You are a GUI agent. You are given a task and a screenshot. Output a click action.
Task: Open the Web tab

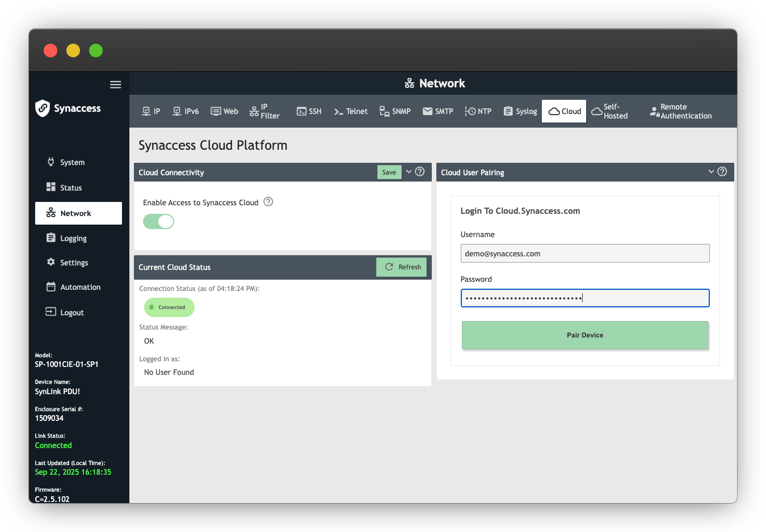click(x=225, y=111)
